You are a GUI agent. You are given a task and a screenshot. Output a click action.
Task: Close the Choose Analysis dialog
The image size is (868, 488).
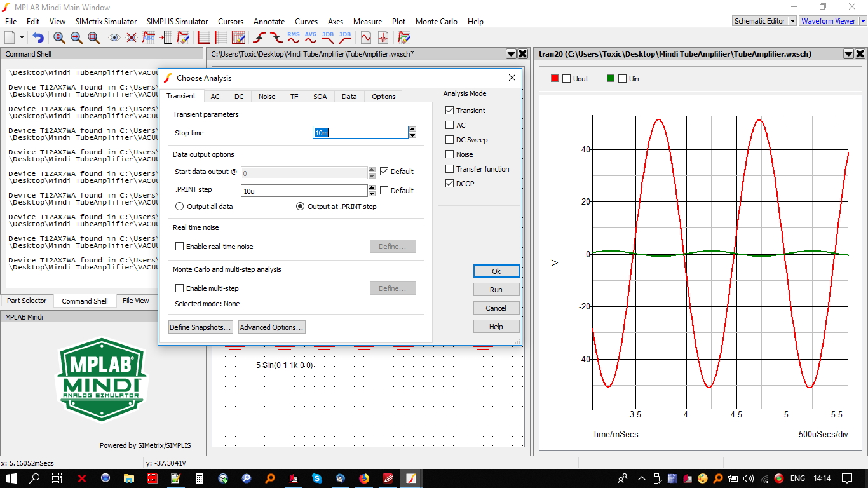tap(512, 78)
